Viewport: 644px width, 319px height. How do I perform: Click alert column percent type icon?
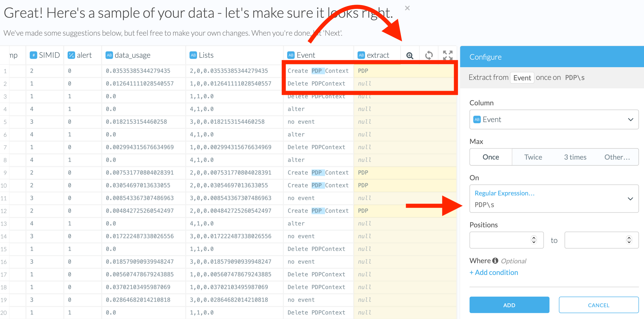tap(71, 55)
